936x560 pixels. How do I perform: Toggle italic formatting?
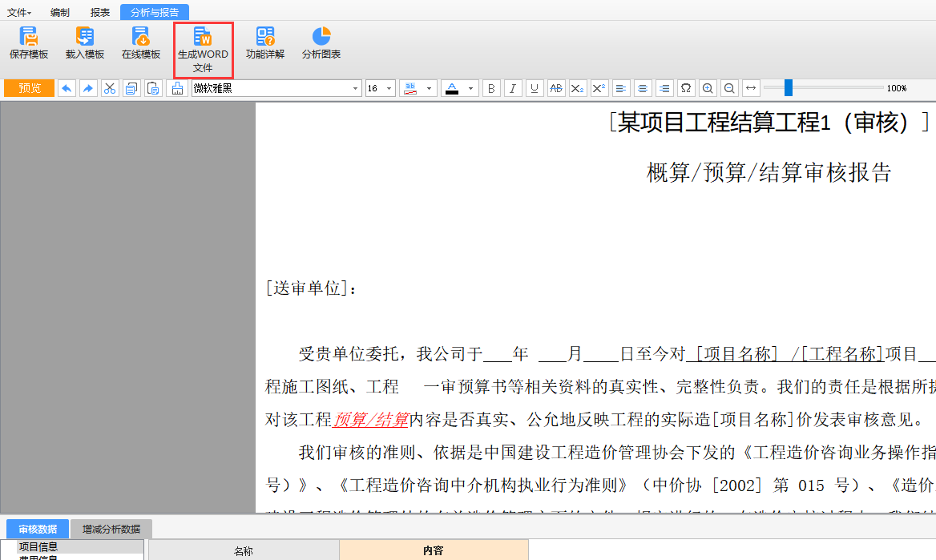[513, 88]
